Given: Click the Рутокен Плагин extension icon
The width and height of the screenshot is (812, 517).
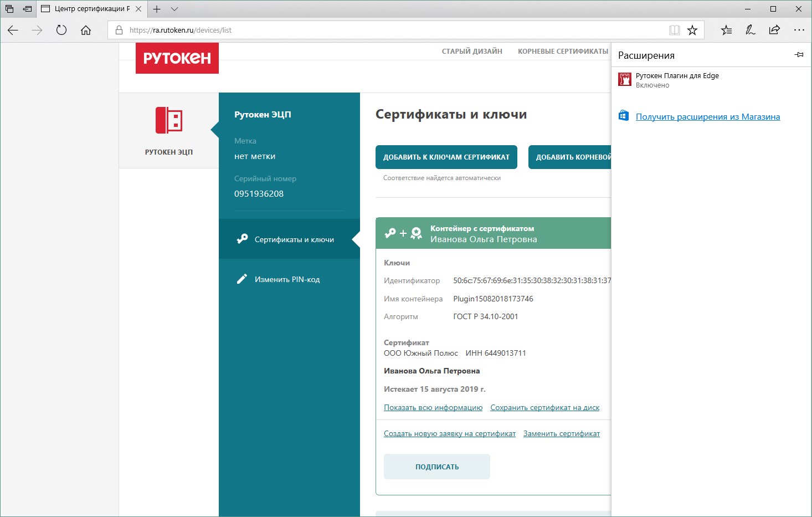Looking at the screenshot, I should 625,80.
